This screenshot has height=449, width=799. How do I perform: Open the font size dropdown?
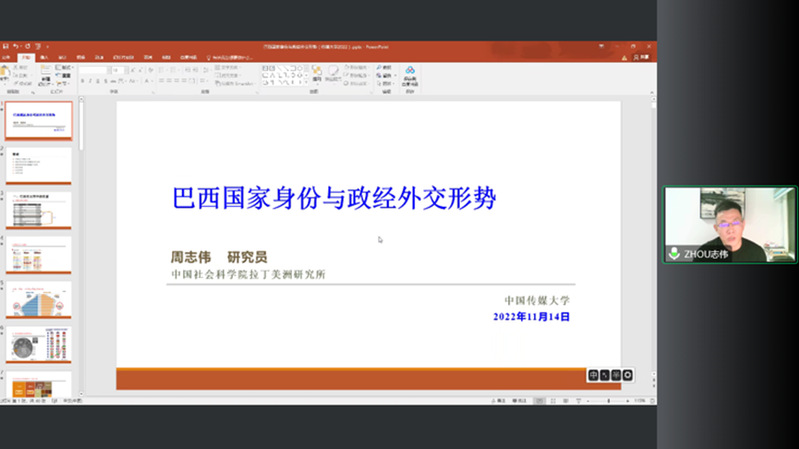click(x=118, y=70)
